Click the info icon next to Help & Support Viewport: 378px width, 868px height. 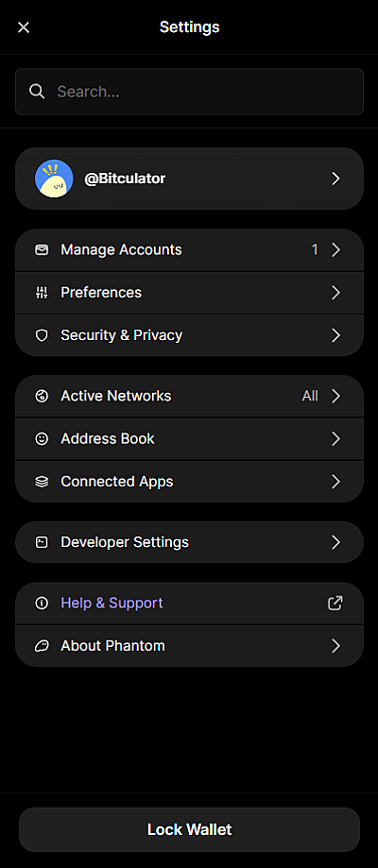(x=42, y=603)
